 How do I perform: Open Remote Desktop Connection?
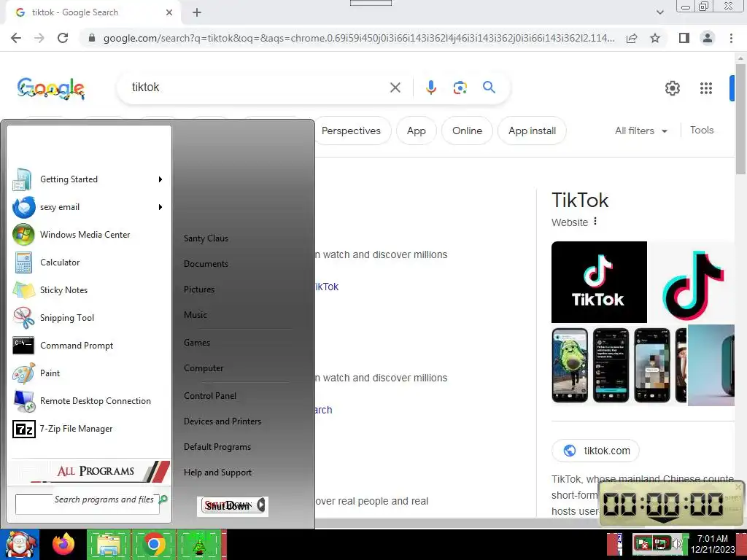click(88, 401)
